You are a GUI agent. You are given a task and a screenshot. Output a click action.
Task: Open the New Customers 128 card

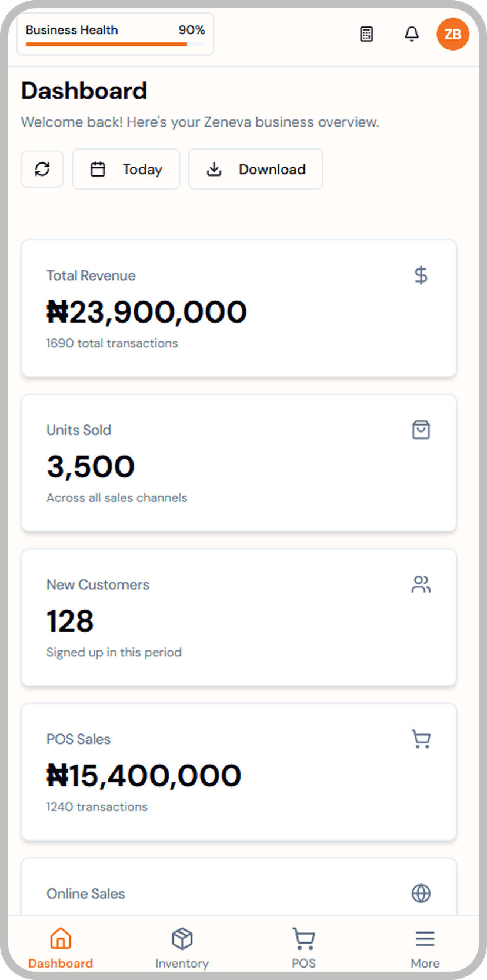[x=239, y=617]
